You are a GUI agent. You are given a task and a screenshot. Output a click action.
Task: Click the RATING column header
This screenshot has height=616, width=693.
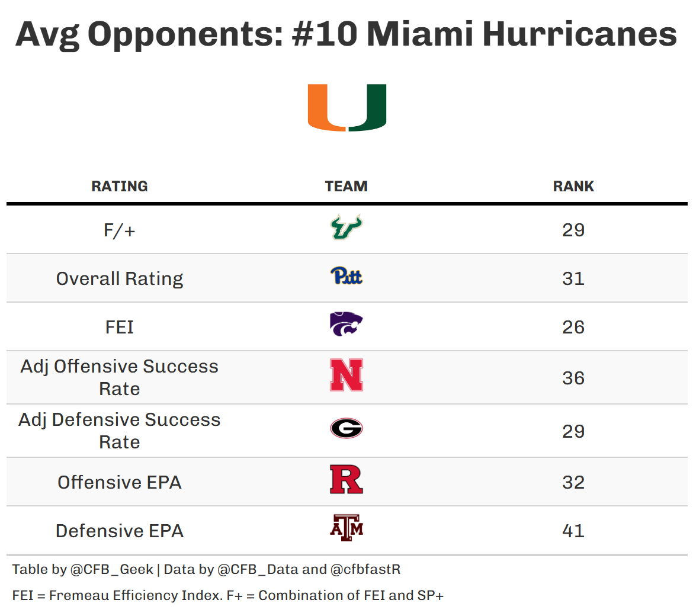tap(120, 186)
